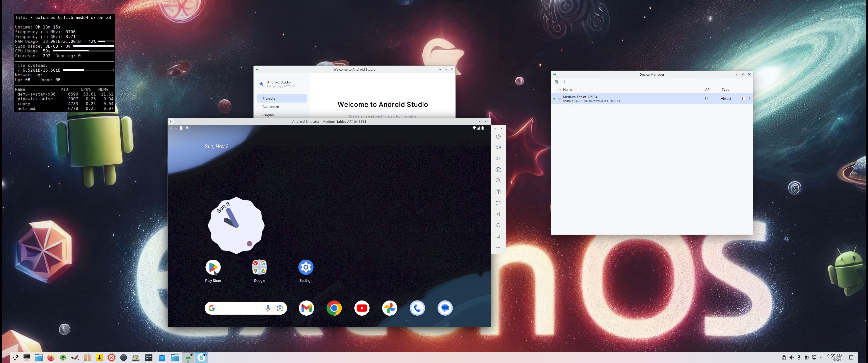Image resolution: width=868 pixels, height=363 pixels.
Task: Tap the analog clock widget
Action: [x=236, y=225]
